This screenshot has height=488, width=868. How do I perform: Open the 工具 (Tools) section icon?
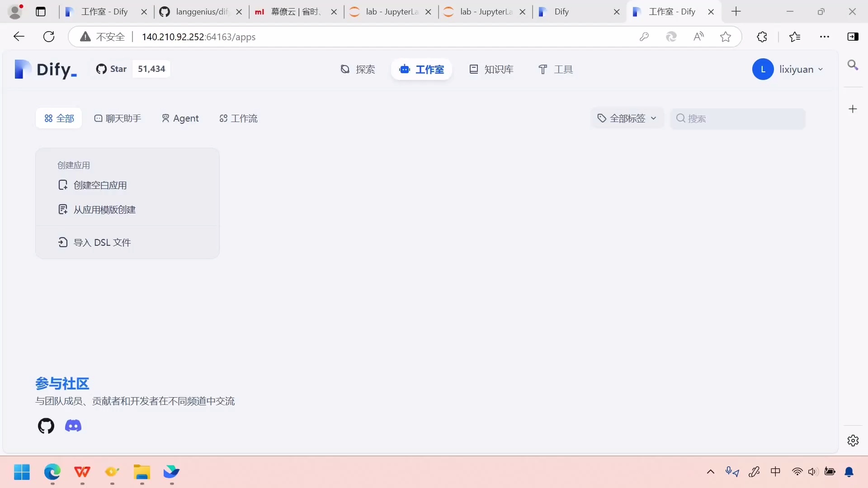pyautogui.click(x=543, y=69)
